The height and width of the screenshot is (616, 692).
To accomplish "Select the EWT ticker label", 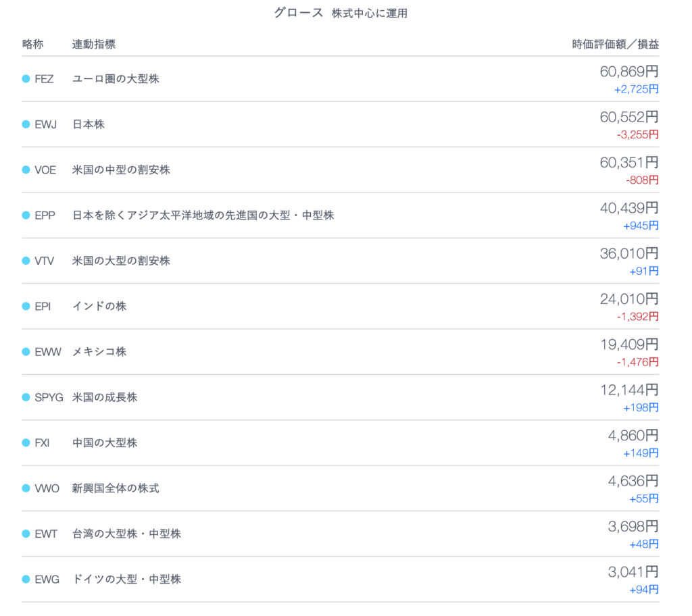I will pos(47,534).
